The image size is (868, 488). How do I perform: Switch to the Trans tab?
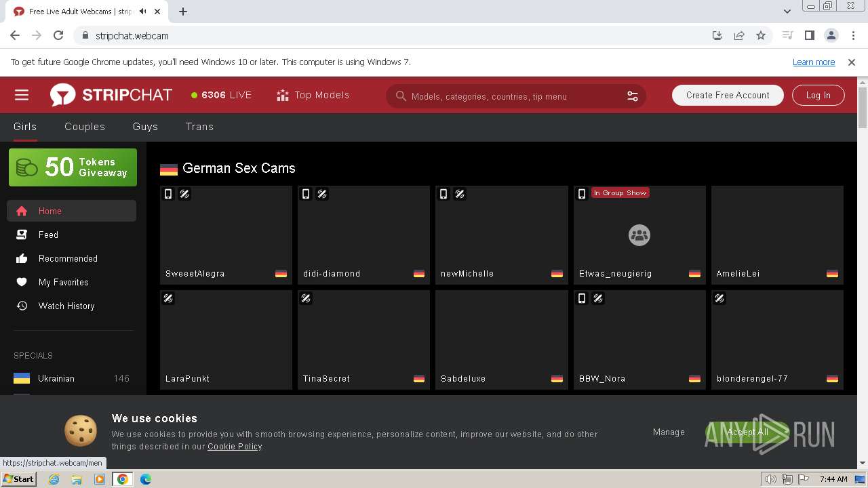tap(199, 127)
